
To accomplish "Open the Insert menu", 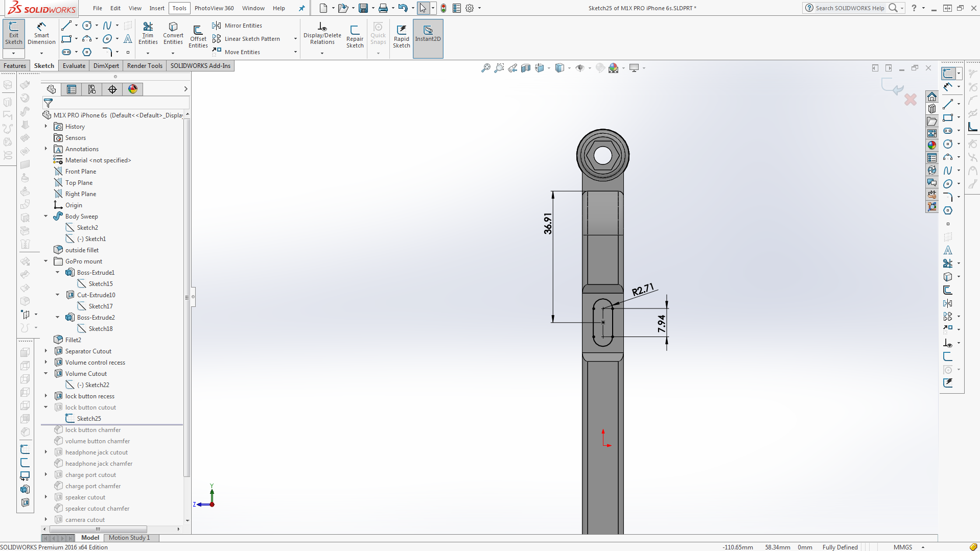I will [x=157, y=8].
